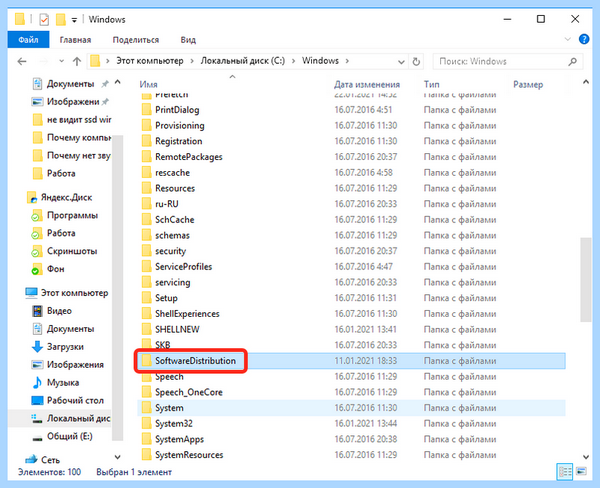
Task: Click the Видео library icon
Action: pos(37,311)
